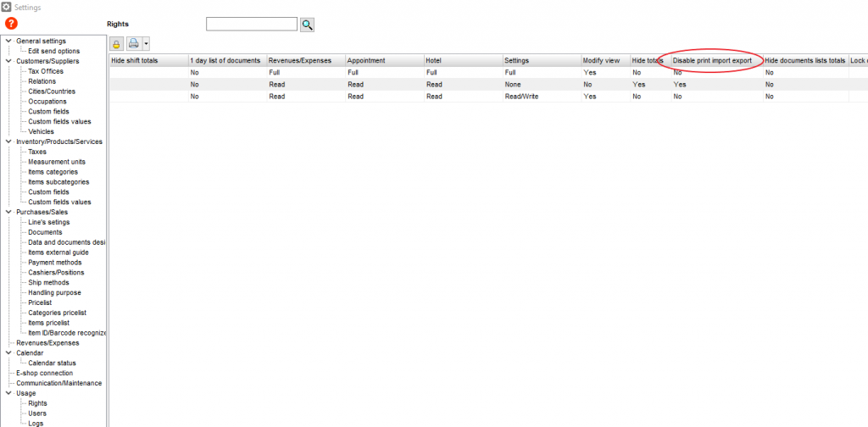The image size is (868, 427).
Task: Collapse the Purchases/Sales tree node
Action: (9, 212)
